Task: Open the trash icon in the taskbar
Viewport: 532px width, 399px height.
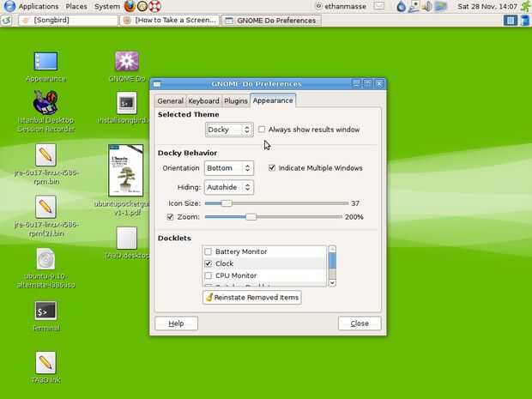Action: [524, 21]
